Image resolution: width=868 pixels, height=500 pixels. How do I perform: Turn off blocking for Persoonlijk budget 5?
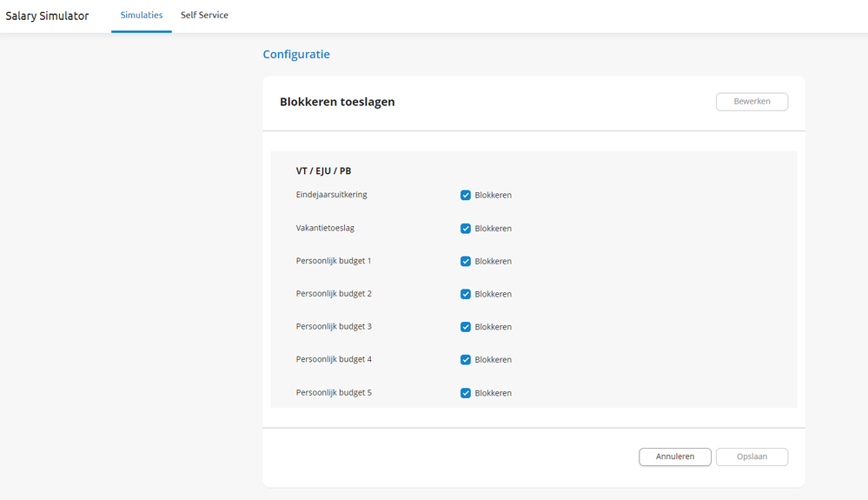coord(466,393)
